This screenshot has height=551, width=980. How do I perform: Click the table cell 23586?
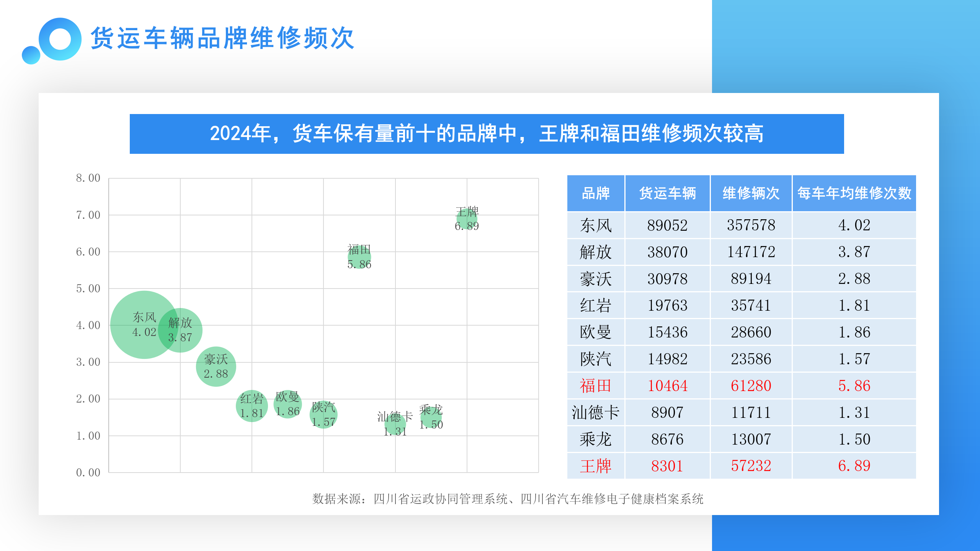pos(751,359)
